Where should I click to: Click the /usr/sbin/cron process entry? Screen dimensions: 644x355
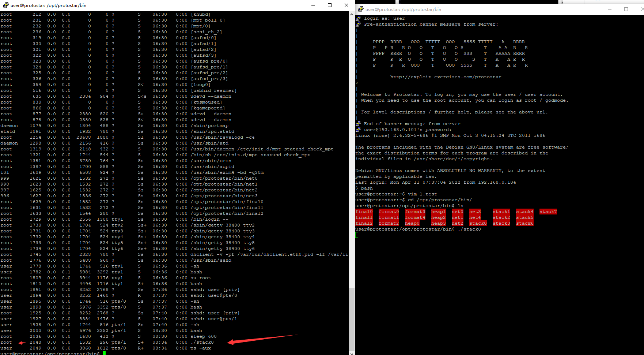click(x=211, y=161)
